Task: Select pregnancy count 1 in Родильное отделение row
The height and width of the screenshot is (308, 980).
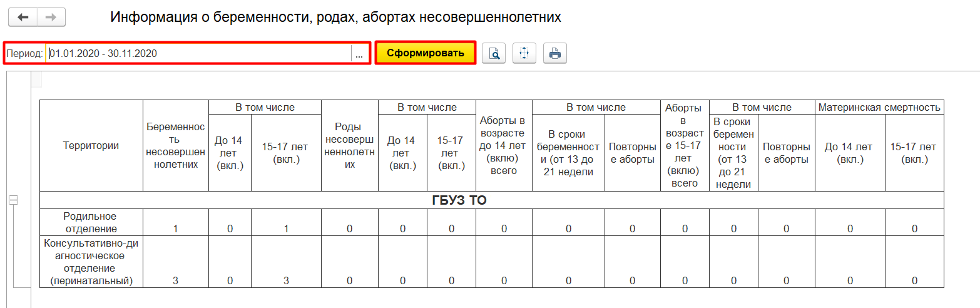Action: (176, 229)
